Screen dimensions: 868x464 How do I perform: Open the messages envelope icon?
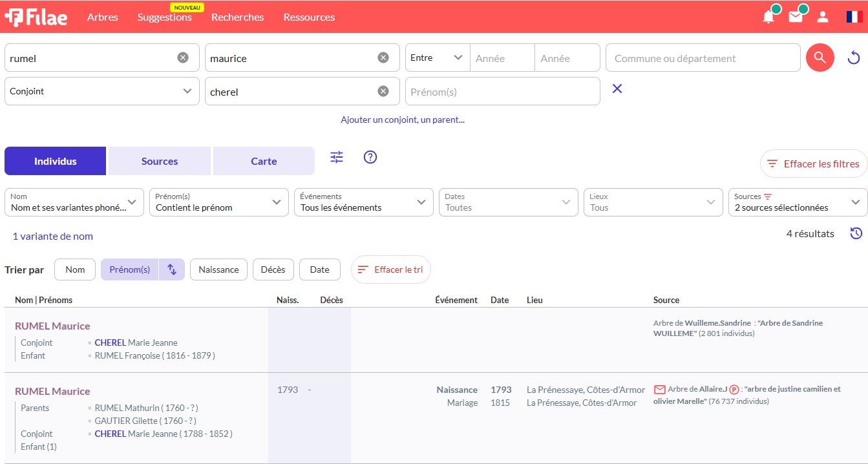tap(796, 17)
